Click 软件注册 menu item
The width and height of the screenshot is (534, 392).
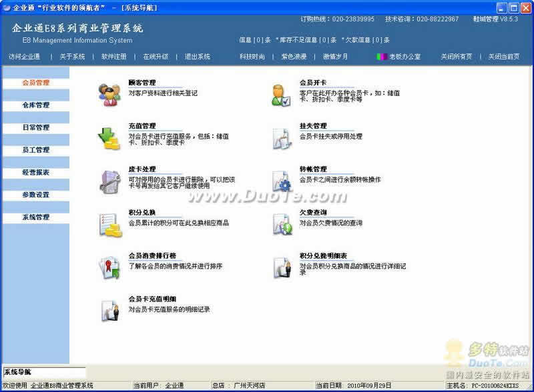point(114,57)
